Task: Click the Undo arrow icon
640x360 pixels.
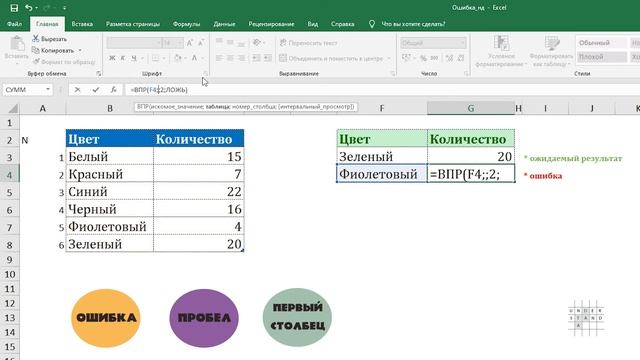Action: pos(29,8)
